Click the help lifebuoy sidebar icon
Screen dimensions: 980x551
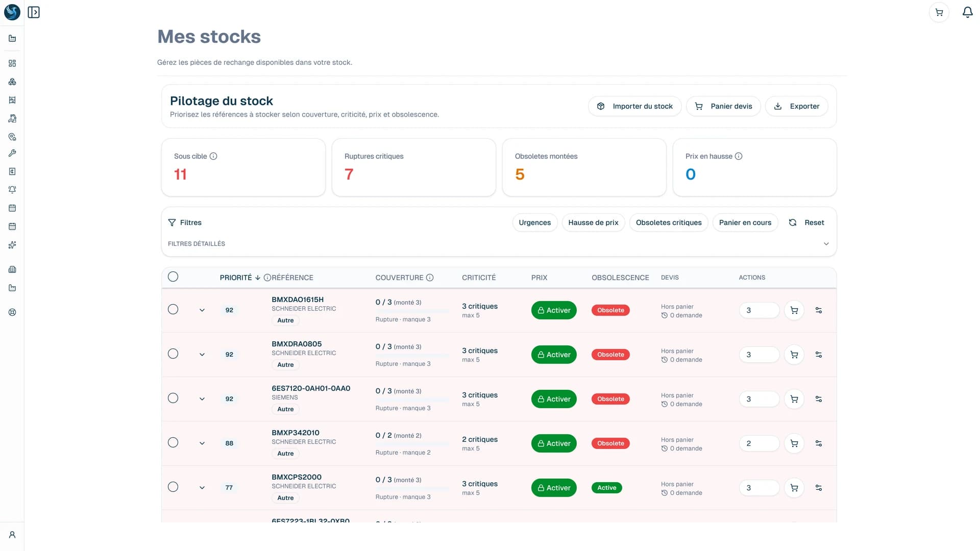coord(12,312)
